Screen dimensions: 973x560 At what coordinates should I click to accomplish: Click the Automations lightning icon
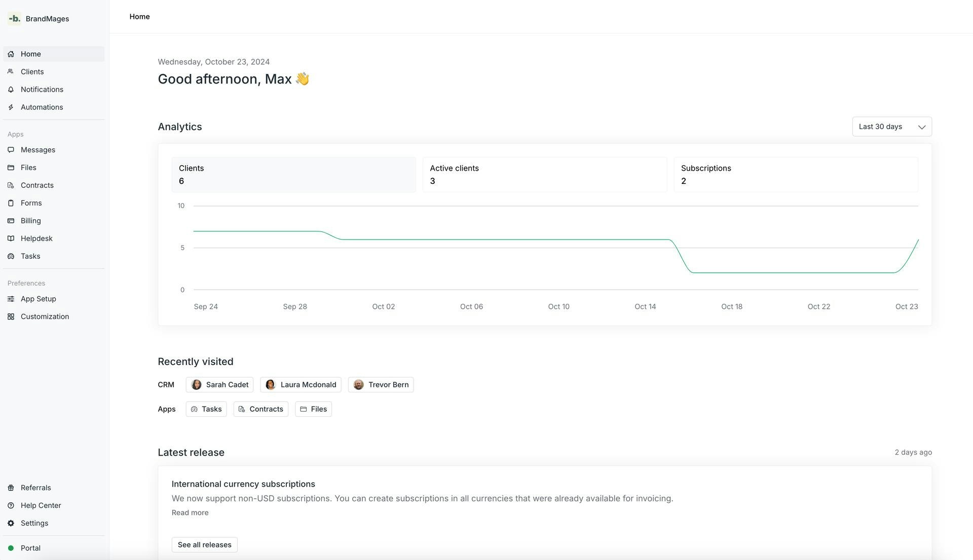(11, 107)
